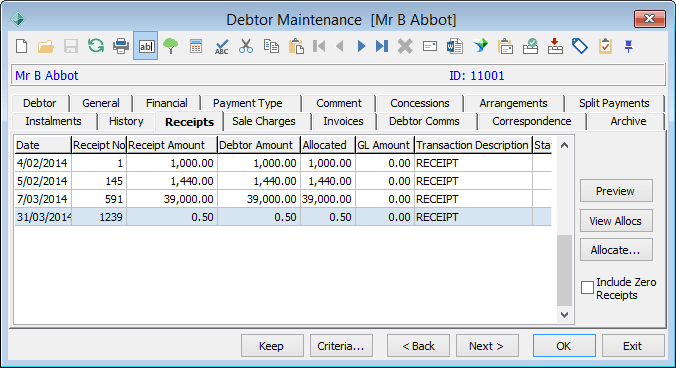Viewport: 676px width, 368px height.
Task: Open the Comment tab
Action: [x=339, y=103]
